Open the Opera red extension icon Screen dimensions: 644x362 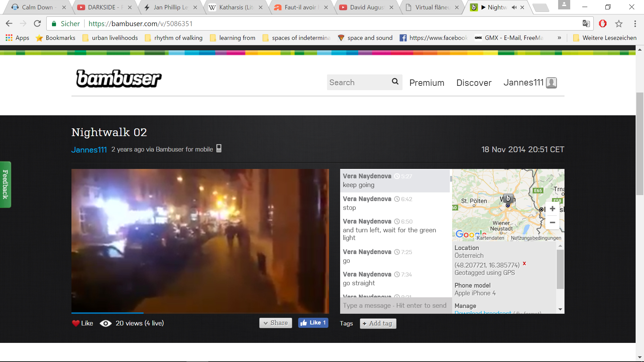(603, 23)
